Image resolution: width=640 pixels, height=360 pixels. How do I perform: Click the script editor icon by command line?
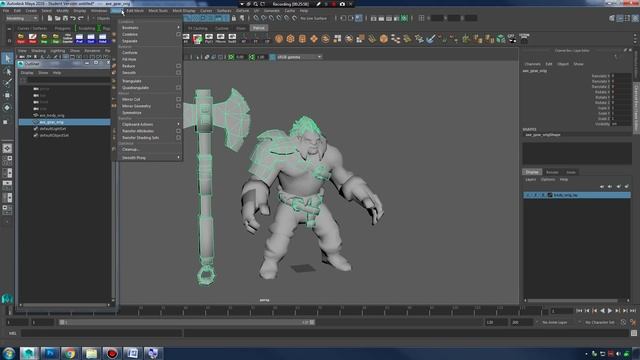click(x=634, y=333)
